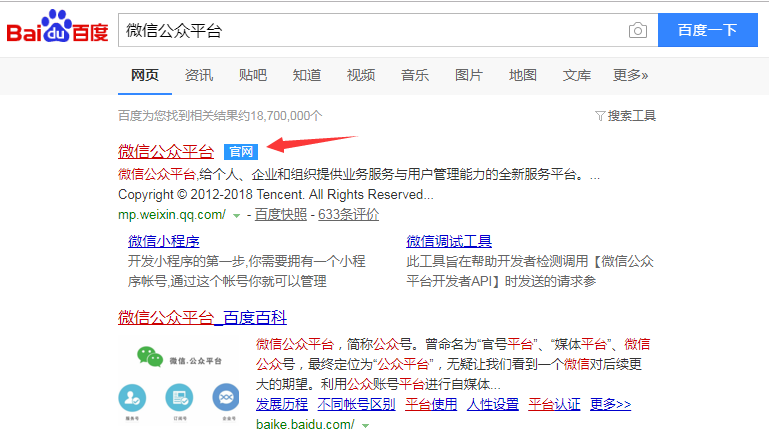Click the mp.weixin.qq.com/ green URL
The image size is (769, 446).
coord(172,214)
